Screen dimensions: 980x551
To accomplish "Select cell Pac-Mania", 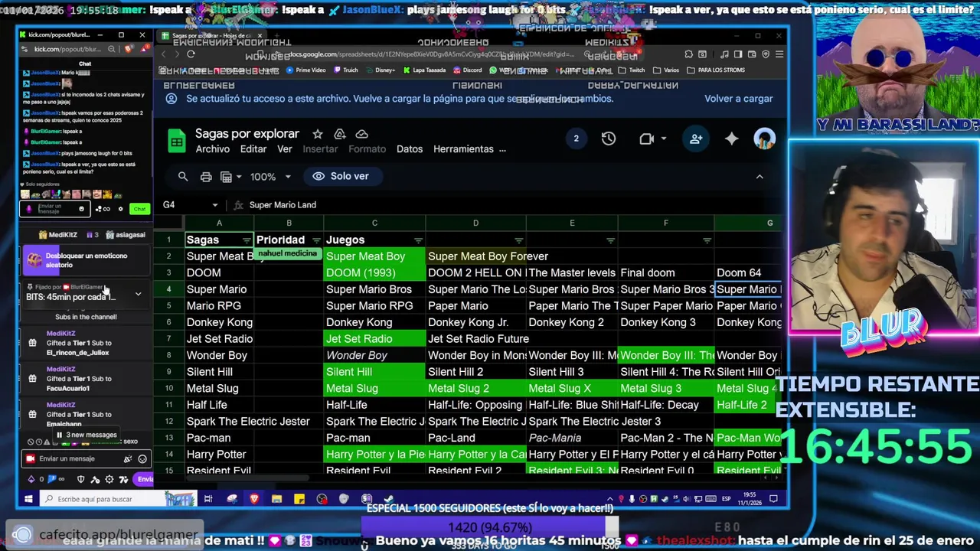I will [572, 438].
